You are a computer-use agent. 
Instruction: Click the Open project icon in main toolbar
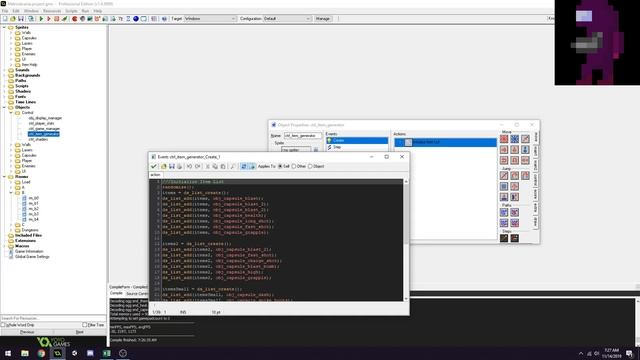pos(13,19)
